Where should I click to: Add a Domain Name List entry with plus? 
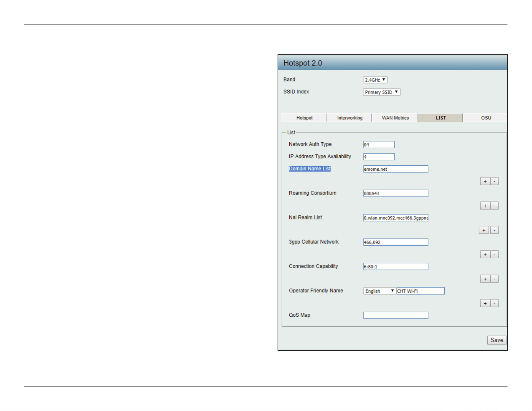[x=485, y=182]
